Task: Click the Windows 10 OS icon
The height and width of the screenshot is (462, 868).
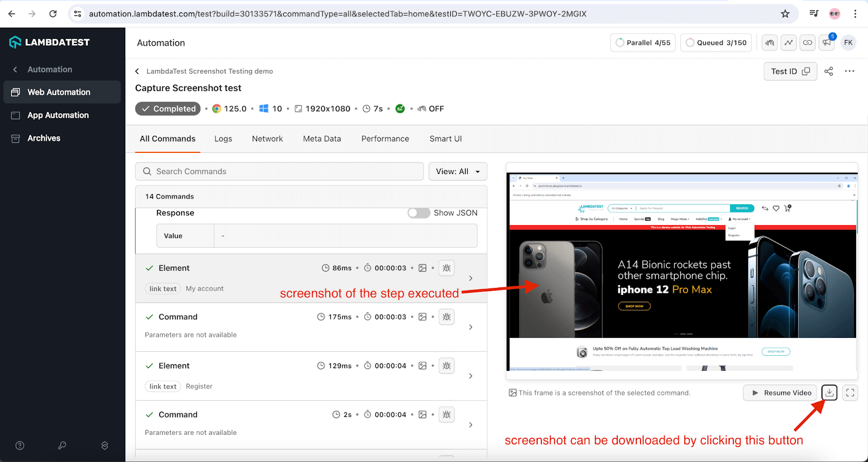Action: [264, 108]
